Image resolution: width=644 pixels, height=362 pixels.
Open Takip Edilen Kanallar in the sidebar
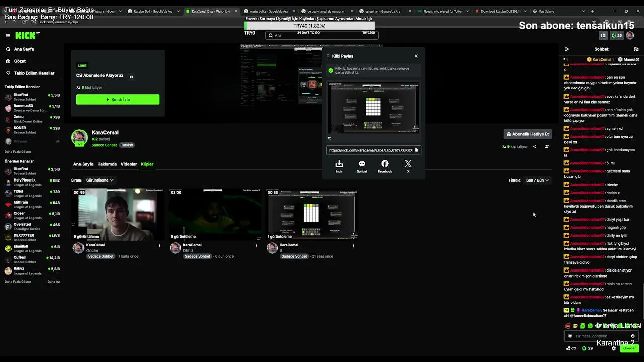coord(30,73)
